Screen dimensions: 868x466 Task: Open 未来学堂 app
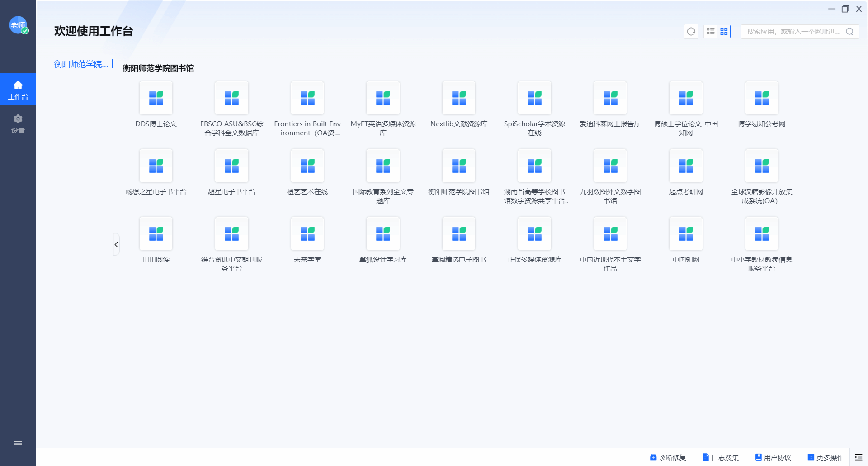click(307, 233)
